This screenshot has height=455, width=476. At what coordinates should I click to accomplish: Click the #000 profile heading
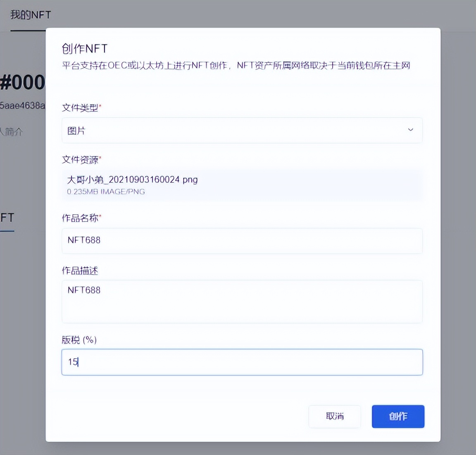click(x=22, y=82)
